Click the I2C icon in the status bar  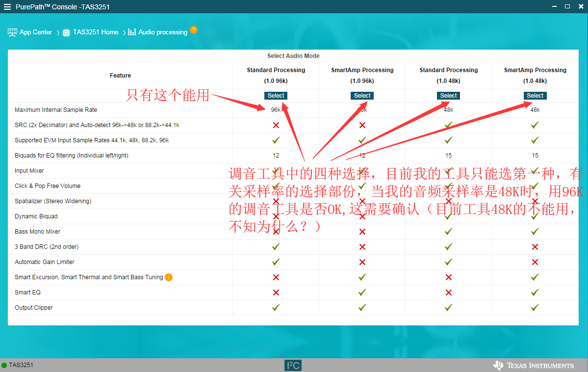click(x=293, y=365)
